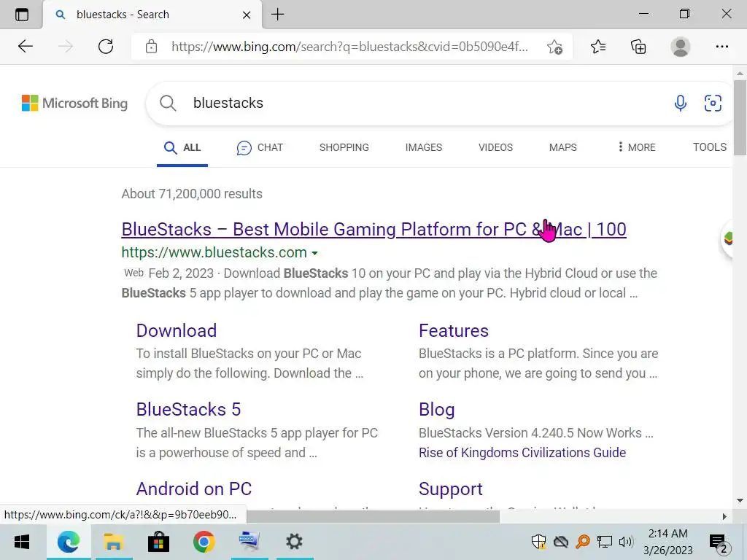The height and width of the screenshot is (560, 747).
Task: View site information lock icon
Action: (x=151, y=46)
